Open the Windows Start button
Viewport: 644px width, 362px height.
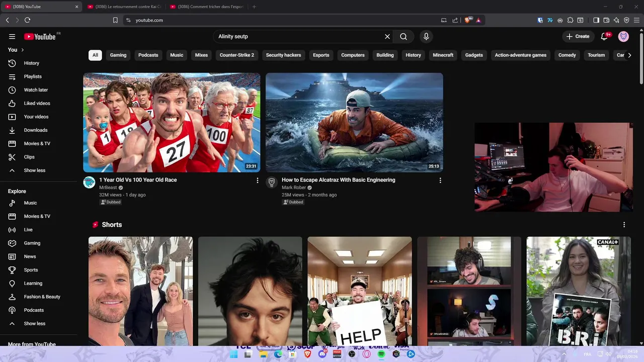point(234,354)
